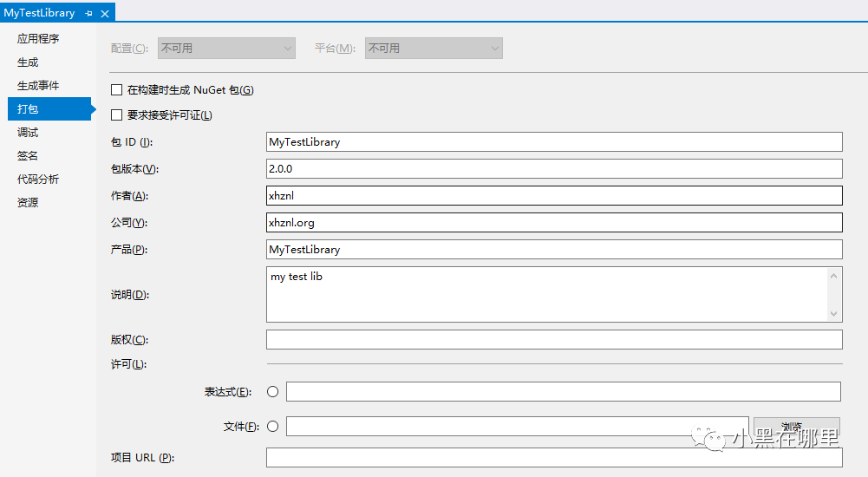Pin the MyTestLibrary document tab
Viewport: 868px width, 477px height.
(x=88, y=13)
